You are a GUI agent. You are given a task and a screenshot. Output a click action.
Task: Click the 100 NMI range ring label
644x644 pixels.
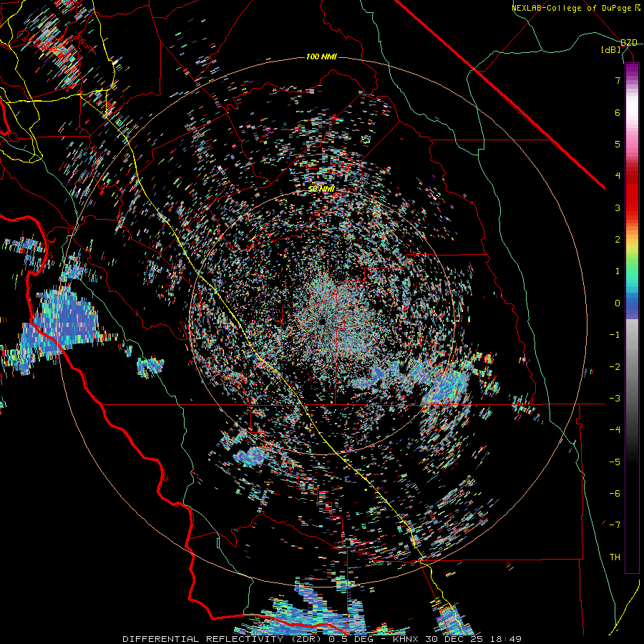(x=321, y=57)
